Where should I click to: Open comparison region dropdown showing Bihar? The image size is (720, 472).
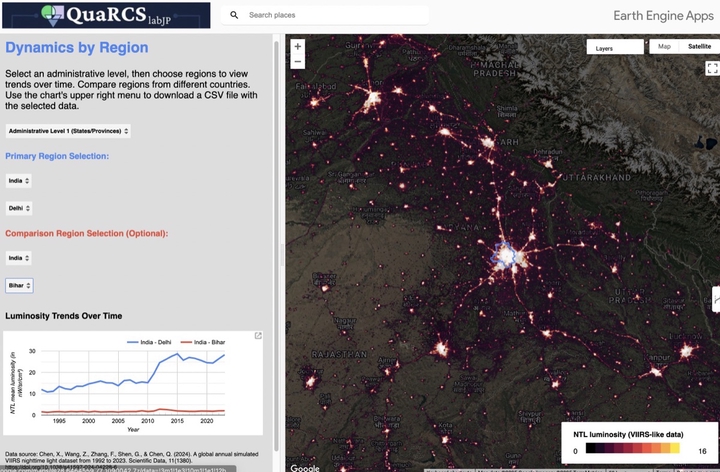pos(20,285)
